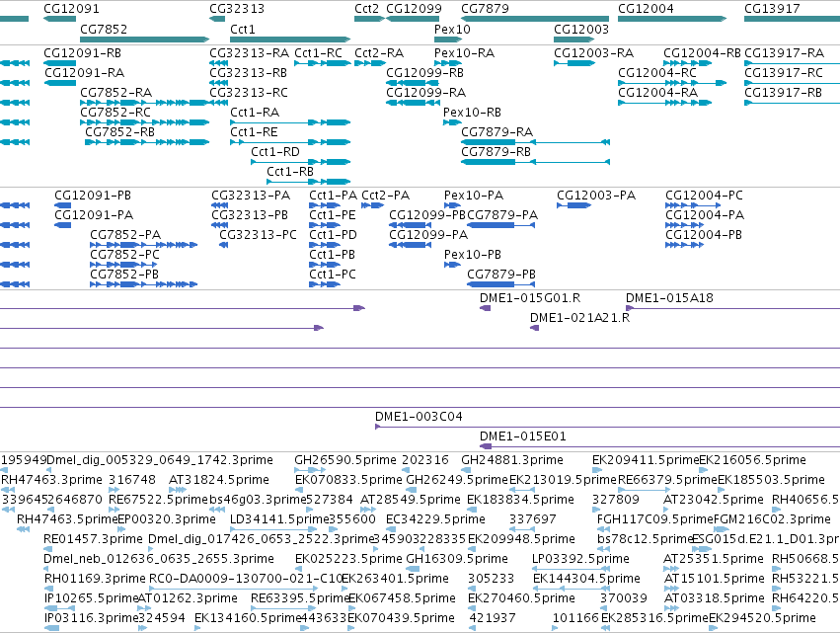Click EST EC34229.5prime label

(436, 519)
